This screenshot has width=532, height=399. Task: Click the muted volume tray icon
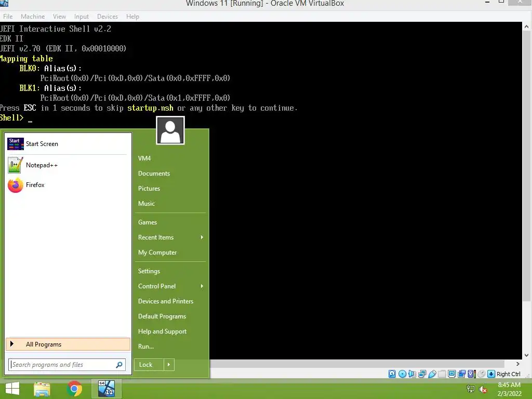(483, 390)
